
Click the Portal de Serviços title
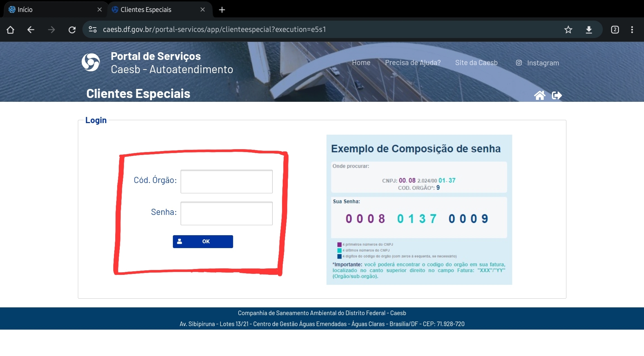(156, 56)
